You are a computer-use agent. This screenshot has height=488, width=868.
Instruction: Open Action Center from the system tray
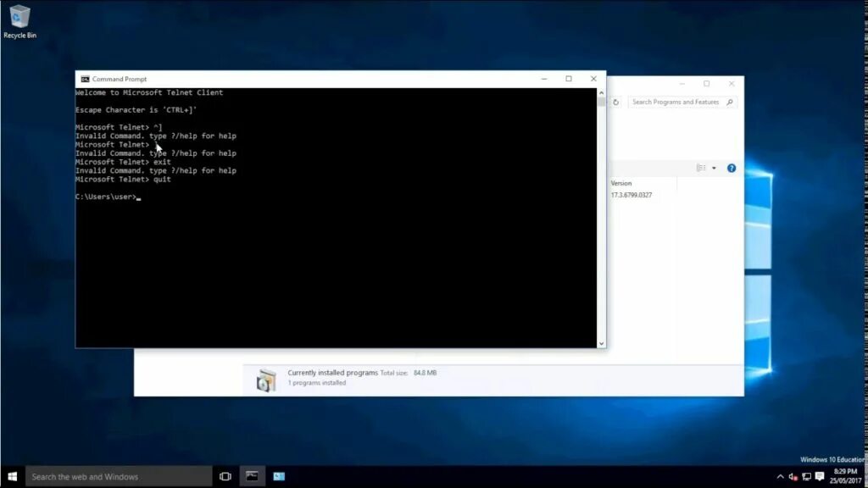point(819,477)
